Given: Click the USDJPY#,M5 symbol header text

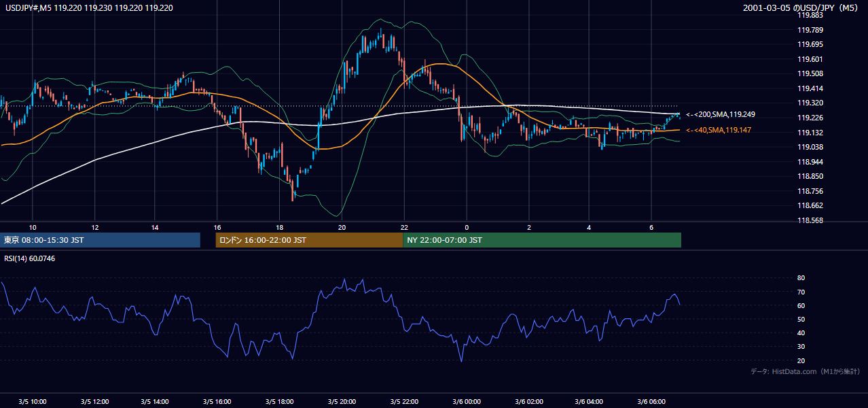Looking at the screenshot, I should pyautogui.click(x=89, y=8).
